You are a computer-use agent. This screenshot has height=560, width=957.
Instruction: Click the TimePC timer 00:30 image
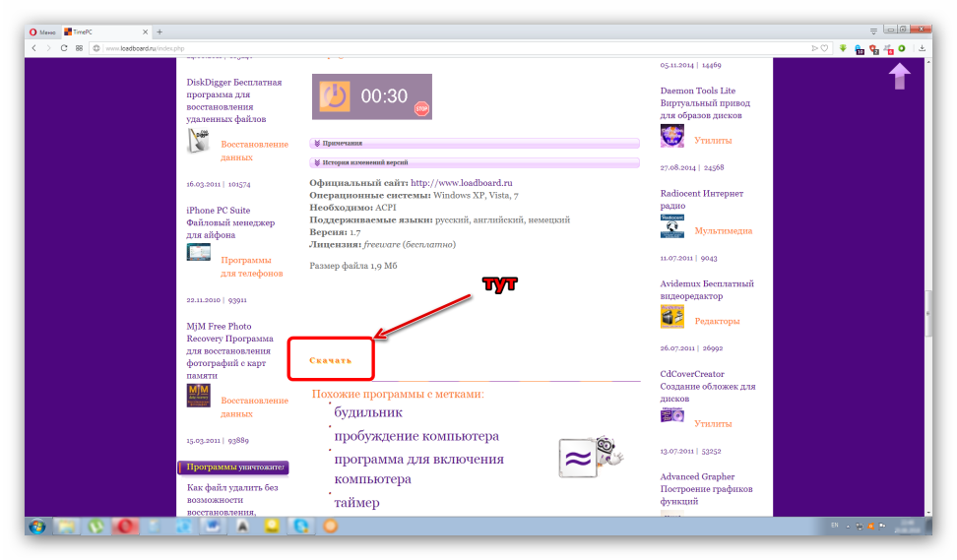tap(372, 95)
